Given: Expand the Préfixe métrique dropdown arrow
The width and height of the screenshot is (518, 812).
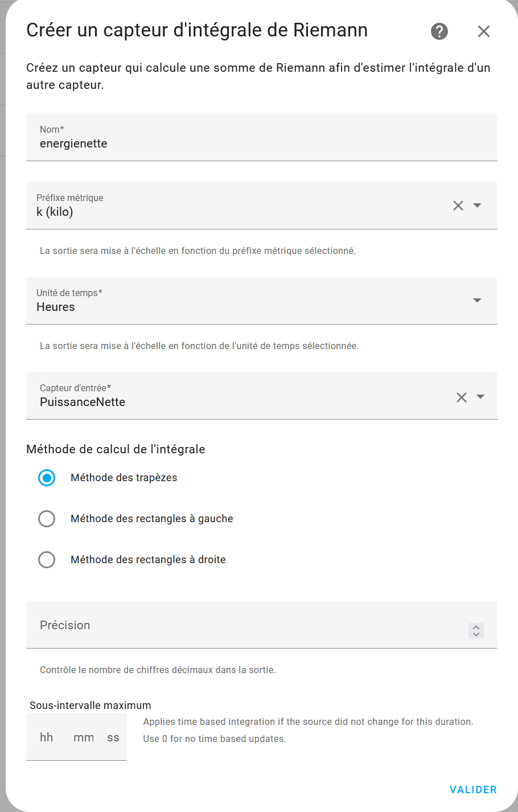Looking at the screenshot, I should 478,206.
